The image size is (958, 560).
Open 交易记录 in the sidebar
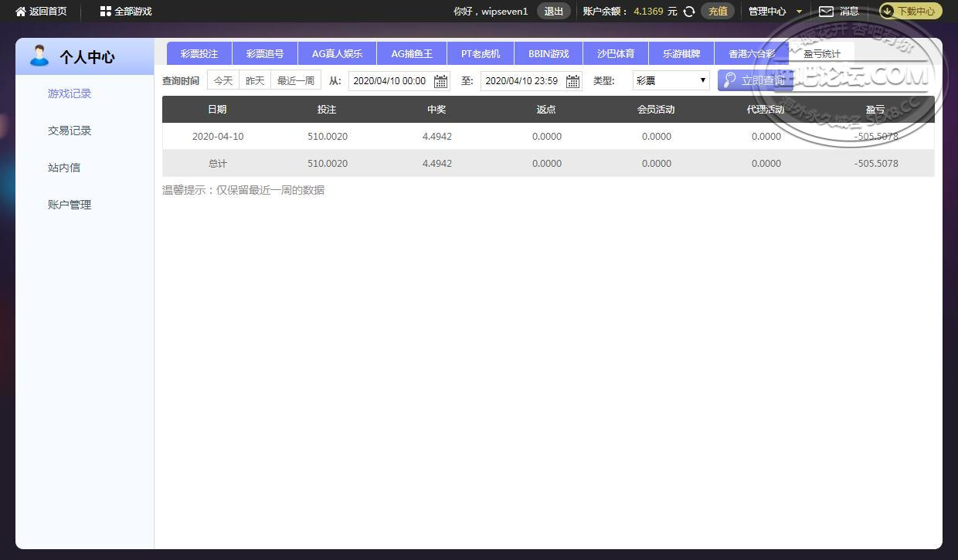(x=70, y=131)
